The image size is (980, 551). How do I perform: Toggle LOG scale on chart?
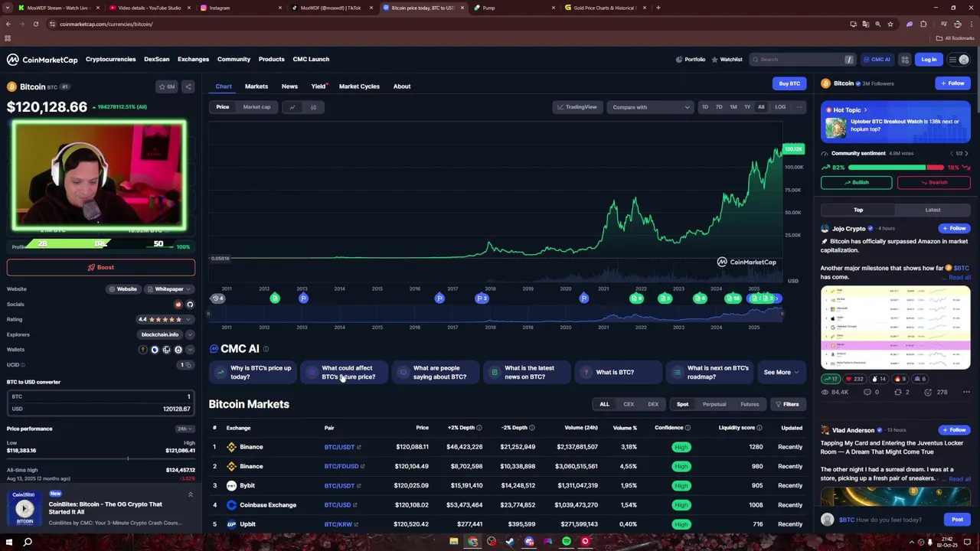(779, 107)
